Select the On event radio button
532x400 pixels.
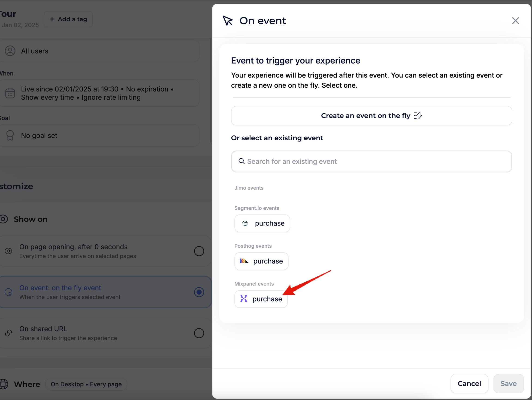(x=199, y=292)
